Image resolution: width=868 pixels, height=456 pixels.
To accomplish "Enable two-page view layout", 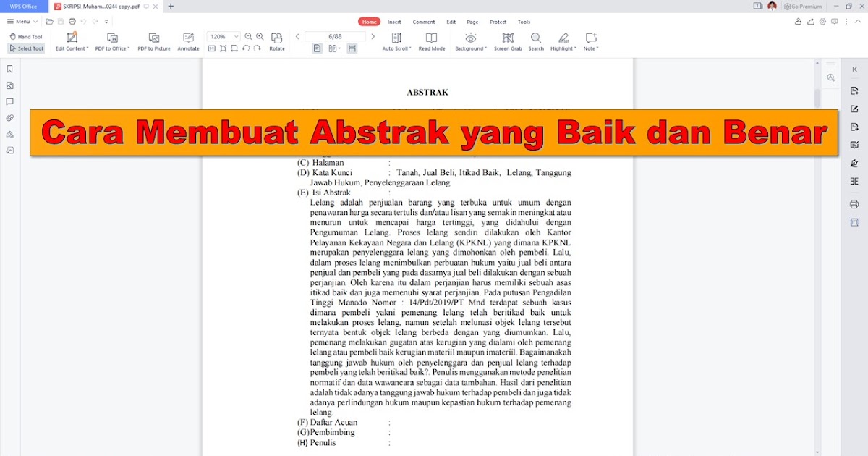I will 333,48.
